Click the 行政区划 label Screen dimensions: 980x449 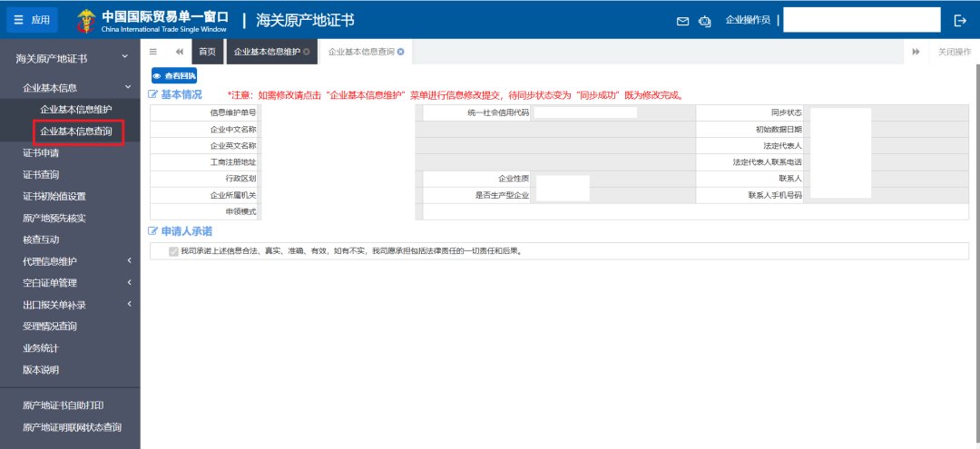(x=240, y=179)
